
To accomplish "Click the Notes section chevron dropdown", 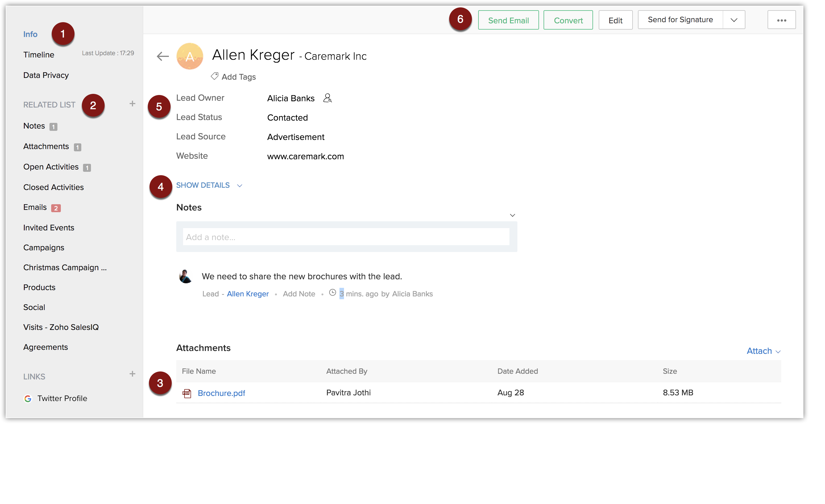I will coord(512,215).
